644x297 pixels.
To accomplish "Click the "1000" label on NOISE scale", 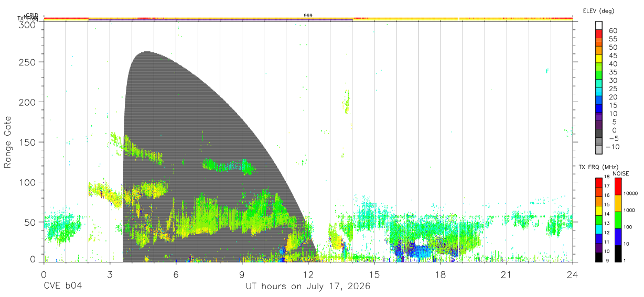I will [629, 210].
